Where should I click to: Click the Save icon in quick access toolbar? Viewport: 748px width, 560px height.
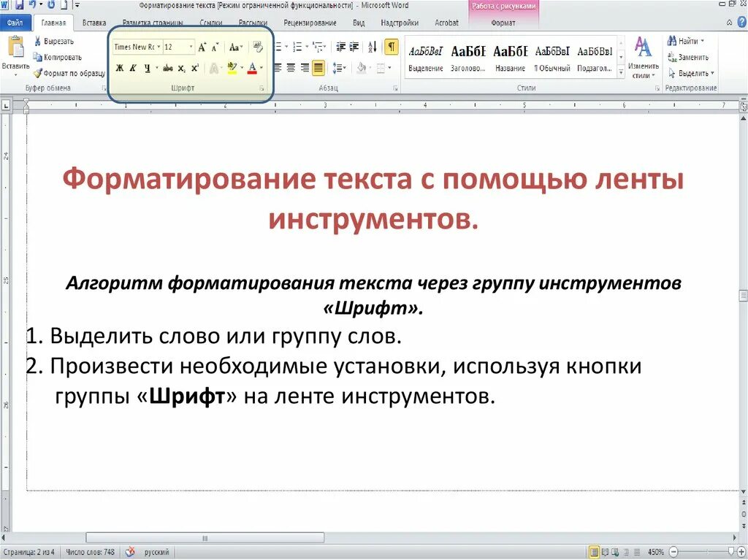coord(20,5)
